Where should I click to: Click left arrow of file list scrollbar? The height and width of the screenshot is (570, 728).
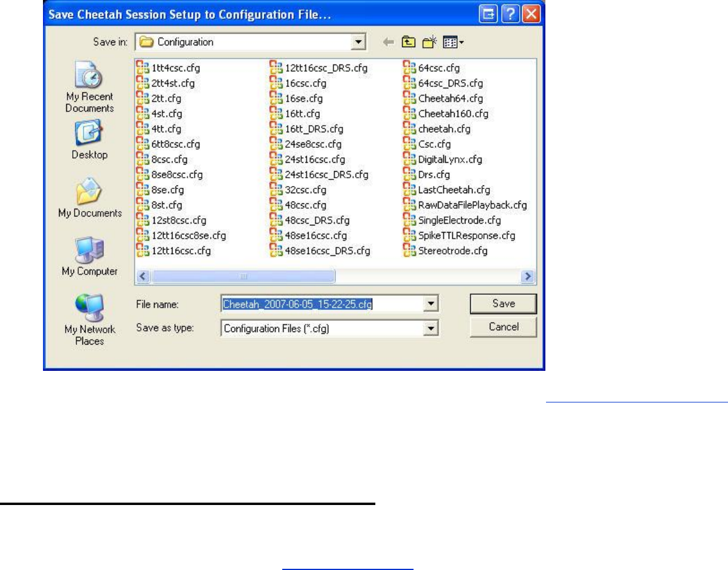143,277
